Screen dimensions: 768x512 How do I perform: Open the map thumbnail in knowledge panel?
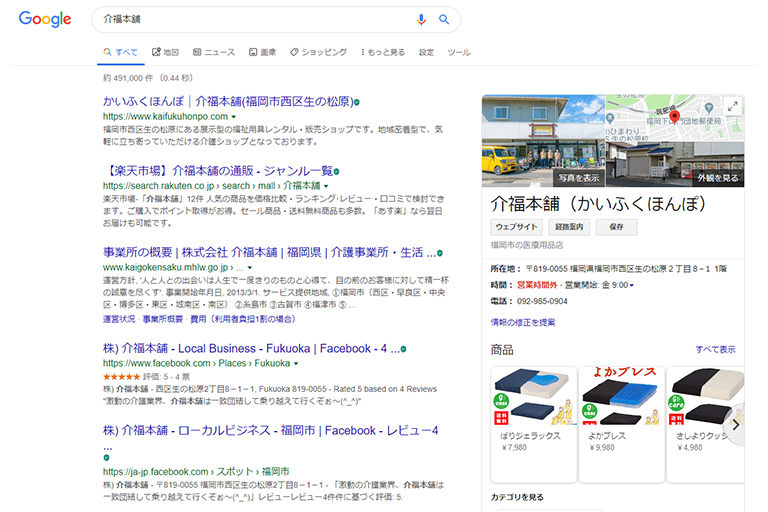tap(675, 118)
